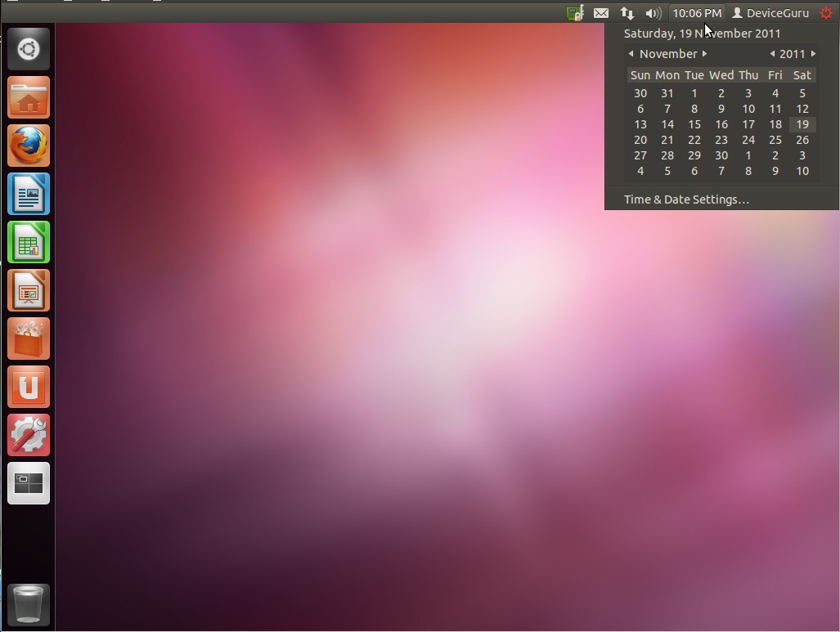This screenshot has width=840, height=632.
Task: Click the 2011 year label
Action: point(793,54)
